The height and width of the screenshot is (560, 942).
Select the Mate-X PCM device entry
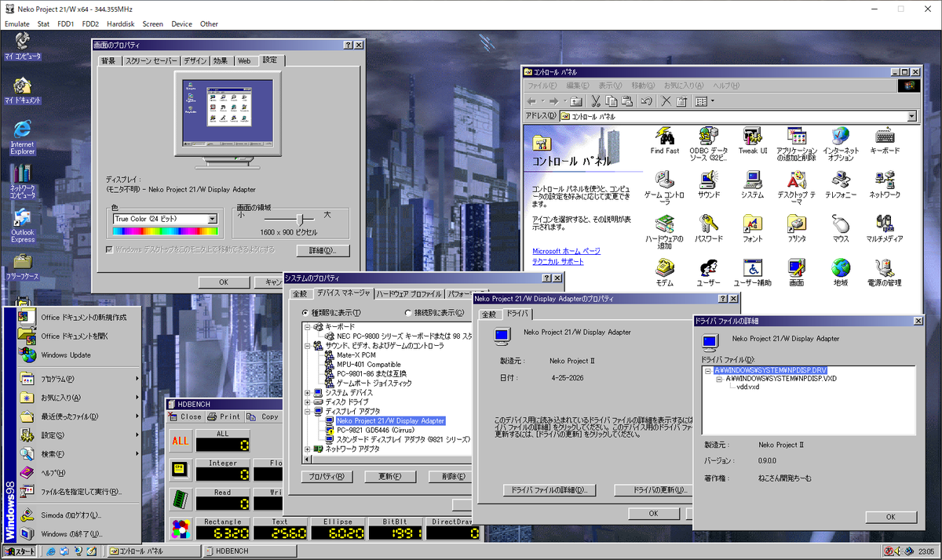[356, 355]
